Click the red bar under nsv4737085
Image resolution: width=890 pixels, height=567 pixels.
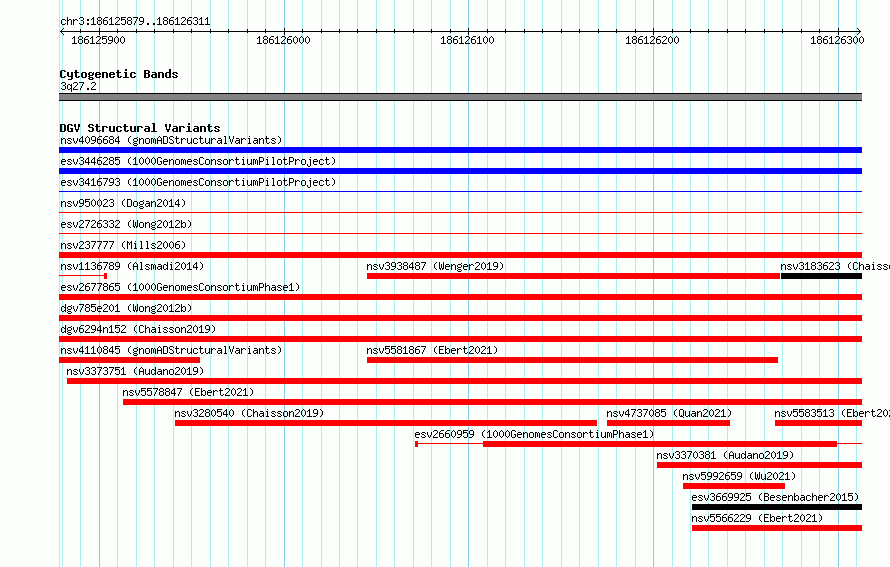pos(668,423)
